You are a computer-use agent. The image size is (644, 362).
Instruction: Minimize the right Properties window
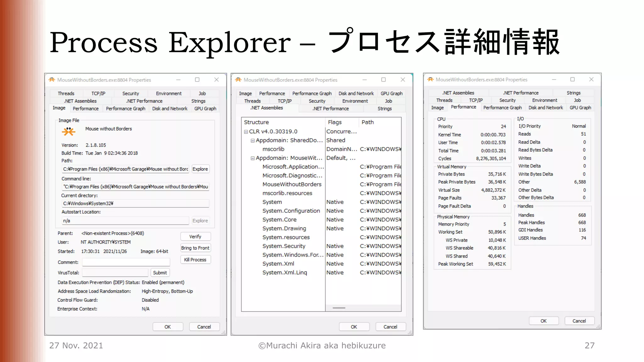(554, 80)
